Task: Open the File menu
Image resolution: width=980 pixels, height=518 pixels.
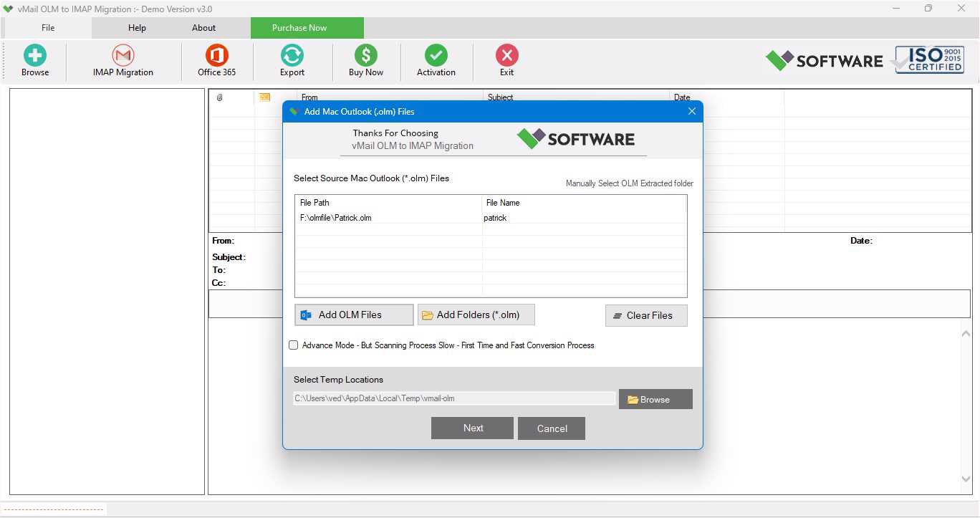Action: (47, 28)
